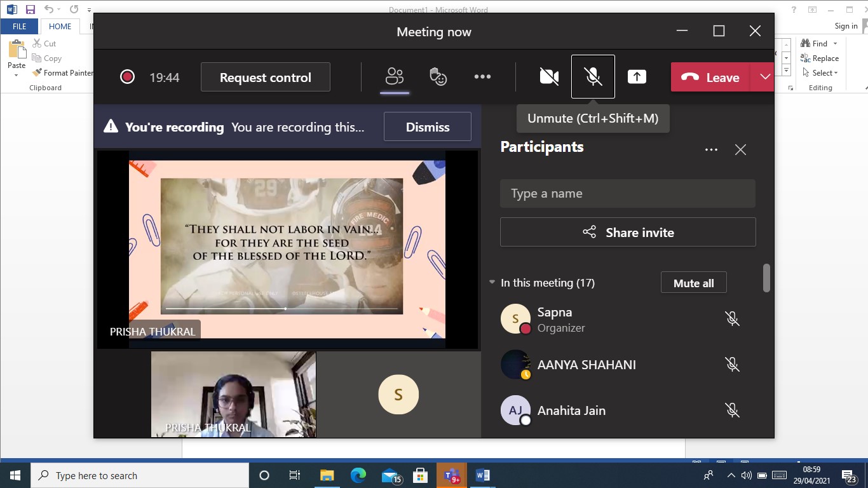Click the red recording indicator icon
Screen dimensions: 868x488
(127, 78)
